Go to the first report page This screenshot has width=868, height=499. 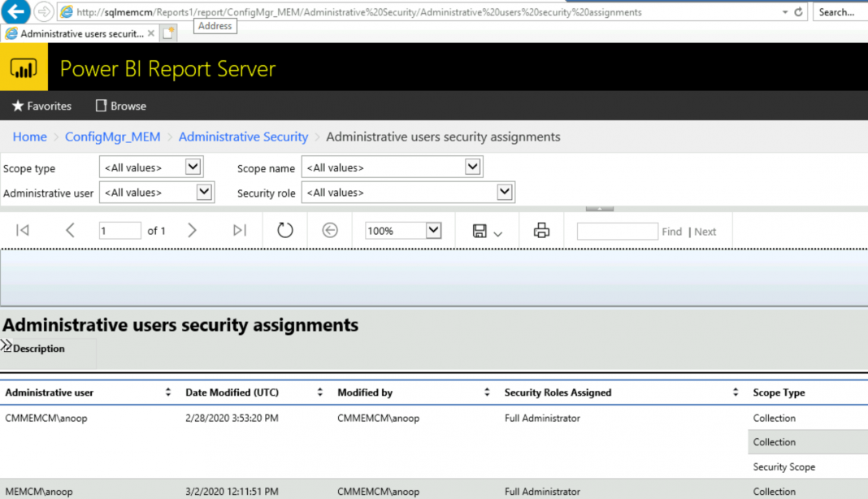pos(23,230)
